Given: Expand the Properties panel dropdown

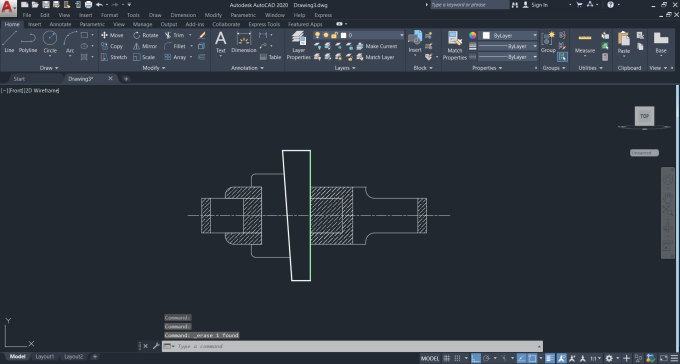Looking at the screenshot, I should coord(487,68).
